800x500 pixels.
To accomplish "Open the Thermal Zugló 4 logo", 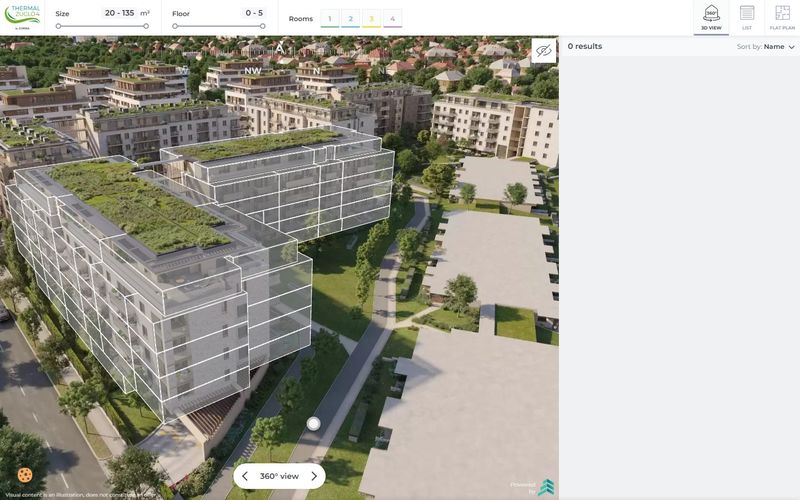I will [22, 17].
